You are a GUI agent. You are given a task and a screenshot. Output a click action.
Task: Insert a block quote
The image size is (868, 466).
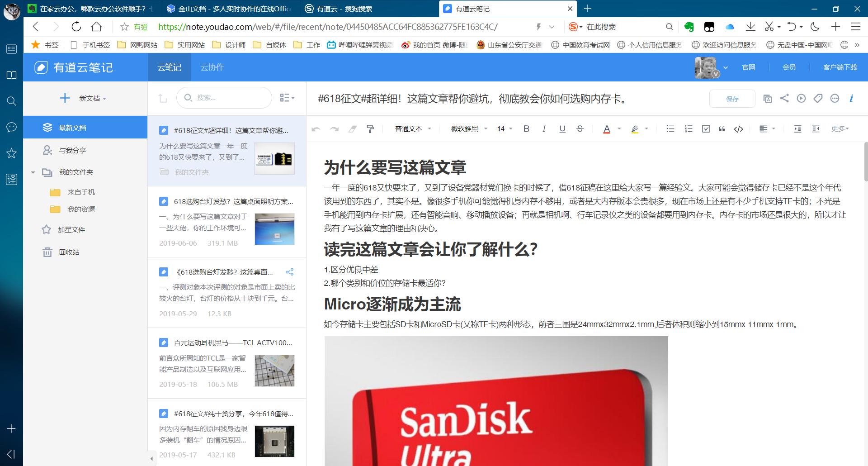pyautogui.click(x=722, y=129)
